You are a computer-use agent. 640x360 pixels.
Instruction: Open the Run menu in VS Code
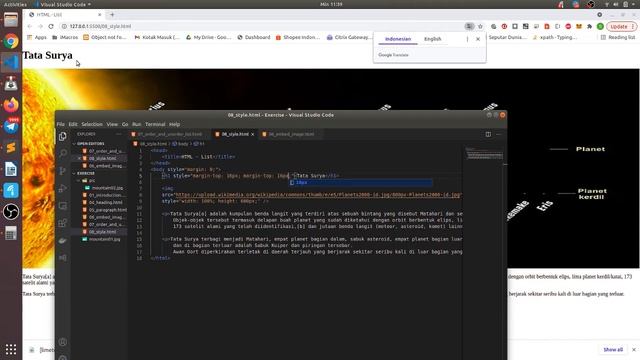[x=137, y=124]
